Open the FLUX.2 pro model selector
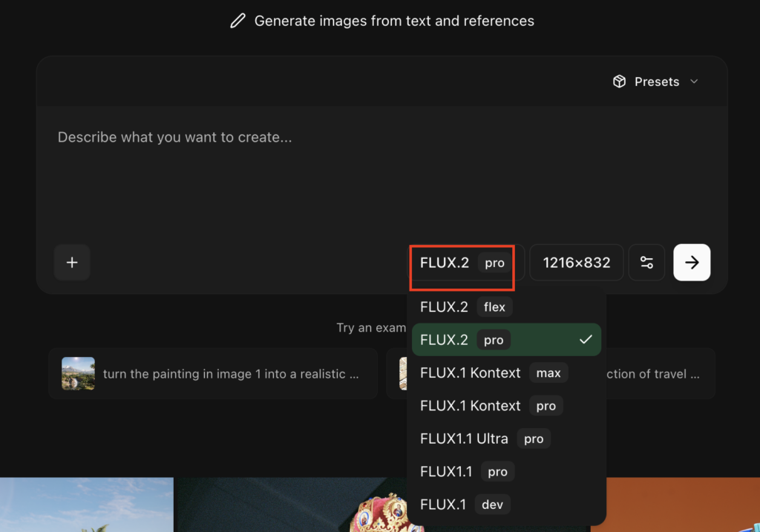The width and height of the screenshot is (760, 532). [x=462, y=263]
